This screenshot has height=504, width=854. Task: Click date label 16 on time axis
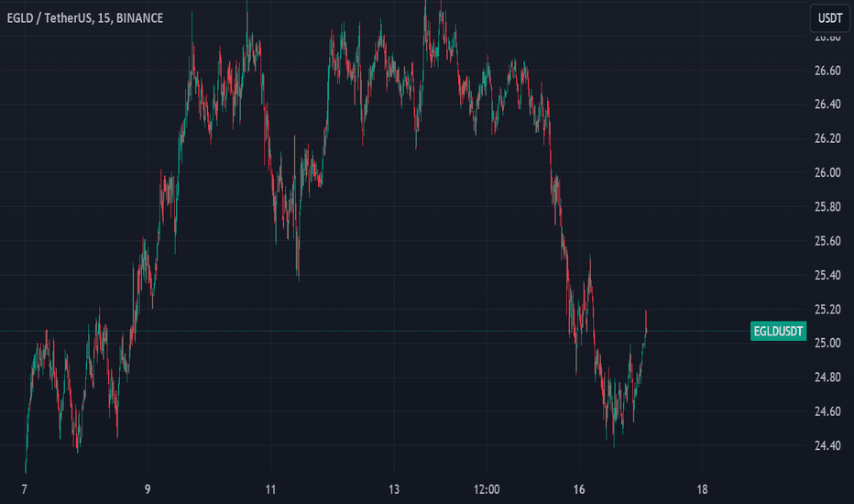579,489
